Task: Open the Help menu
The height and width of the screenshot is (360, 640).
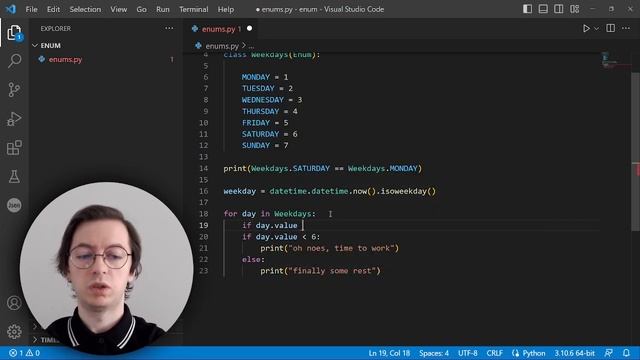Action: tap(226, 9)
